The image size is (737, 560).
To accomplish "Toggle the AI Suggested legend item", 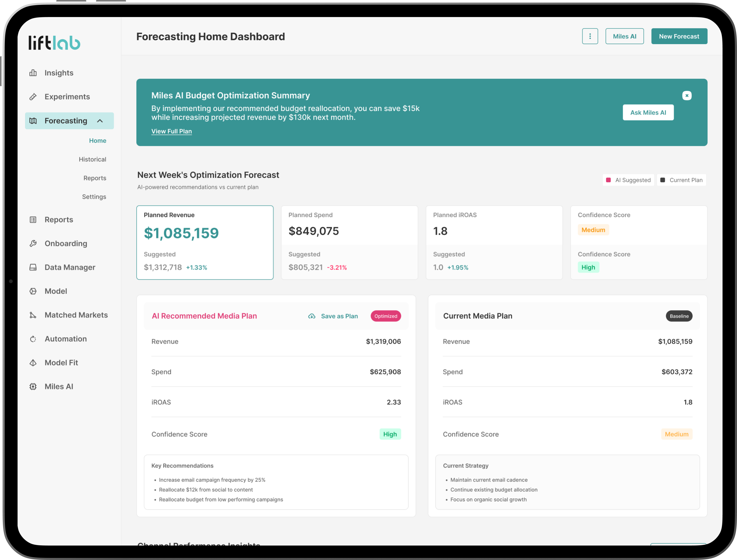I will (628, 180).
